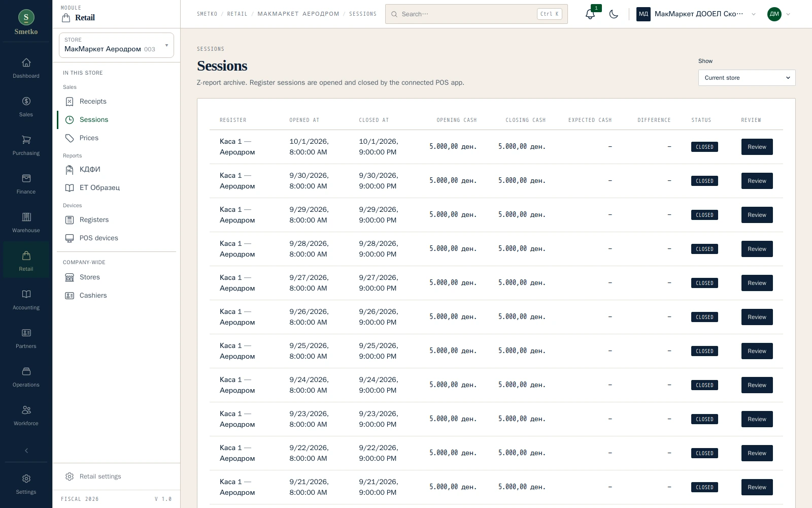Open Partners module icon

click(26, 333)
